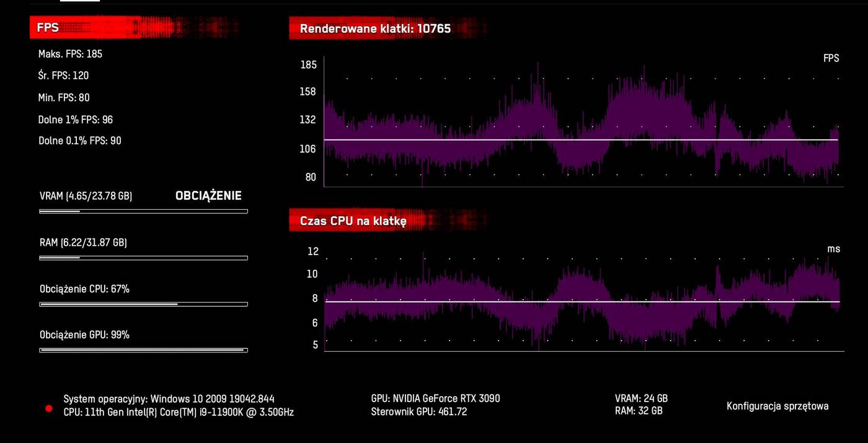Select the Śr. FPS: 120 line
Viewport: 868px width, 443px height.
(63, 76)
